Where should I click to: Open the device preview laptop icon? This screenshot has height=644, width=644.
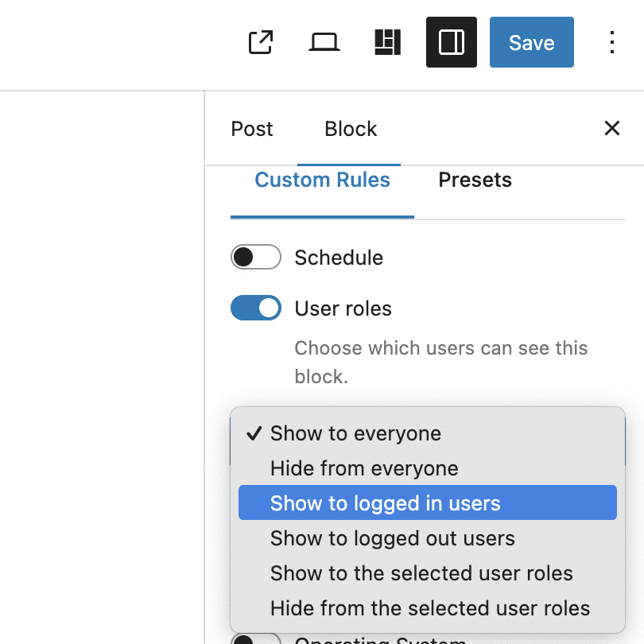point(324,42)
